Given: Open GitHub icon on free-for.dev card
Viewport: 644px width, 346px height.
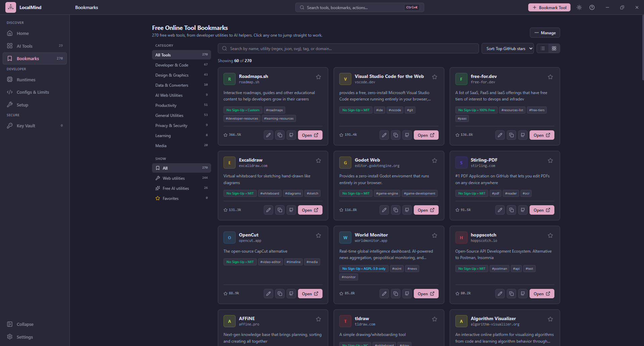Looking at the screenshot, I should [523, 135].
